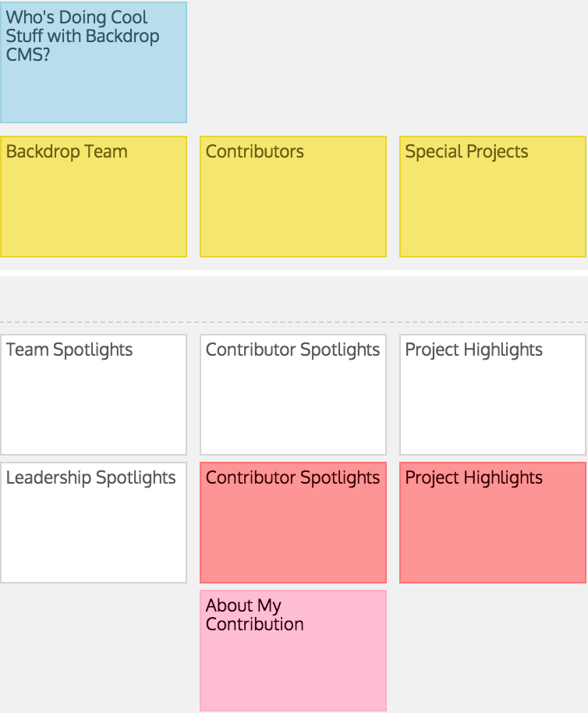Open the yellow Backdrop Team card
Image resolution: width=588 pixels, height=713 pixels.
click(94, 197)
